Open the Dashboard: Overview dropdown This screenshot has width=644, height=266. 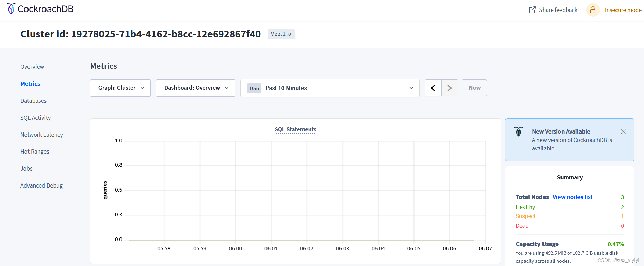(x=196, y=88)
